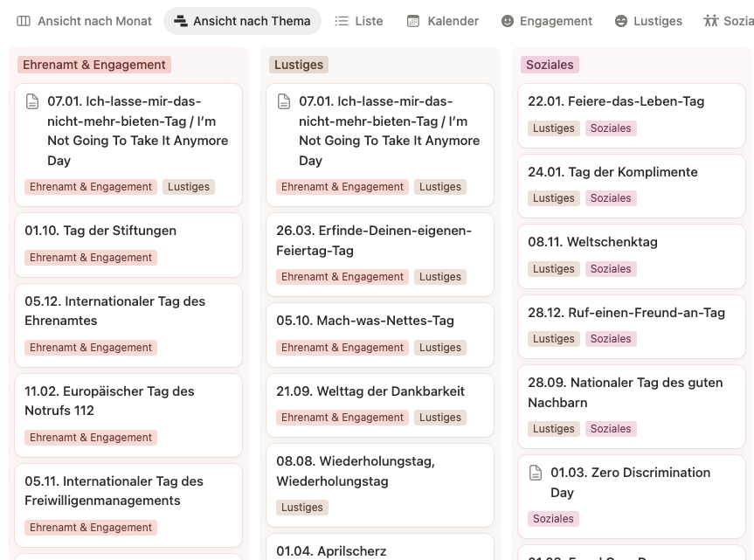The height and width of the screenshot is (560, 754).
Task: Click the smiley icon beside Engagement tab
Action: click(x=508, y=21)
